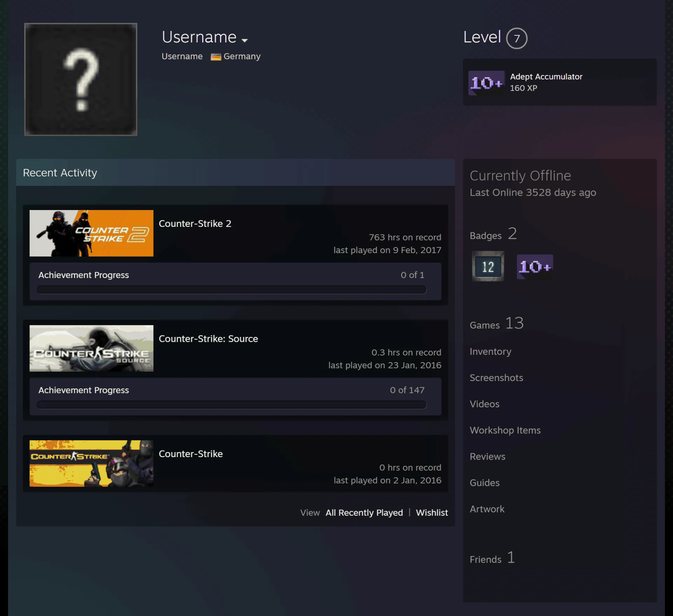Click '763 hrs on record' text
Image resolution: width=673 pixels, height=616 pixels.
tap(405, 237)
